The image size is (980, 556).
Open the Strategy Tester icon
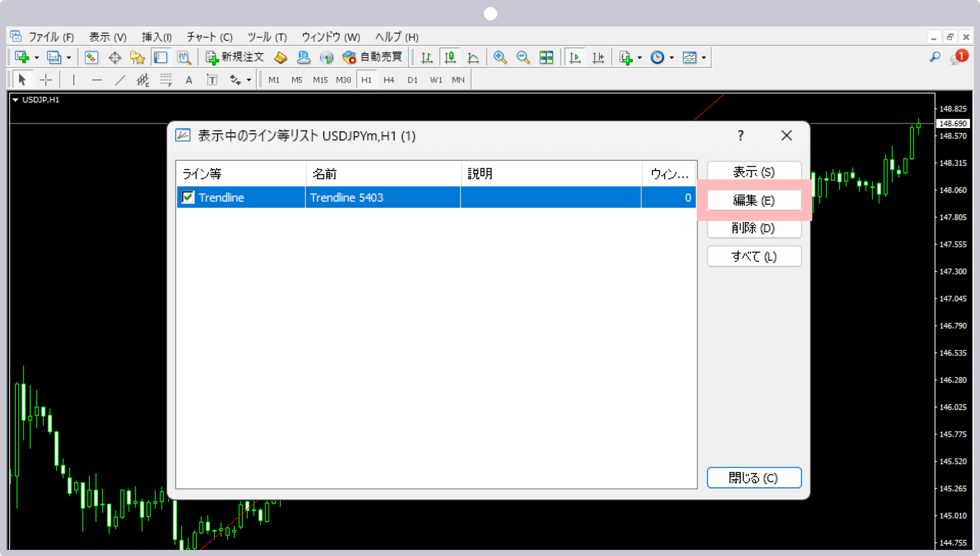(184, 57)
